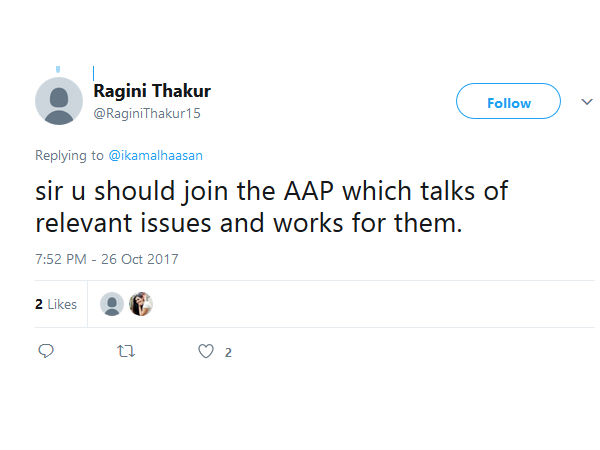
Task: Click the "26 Oct 2017" date text
Action: tap(143, 259)
